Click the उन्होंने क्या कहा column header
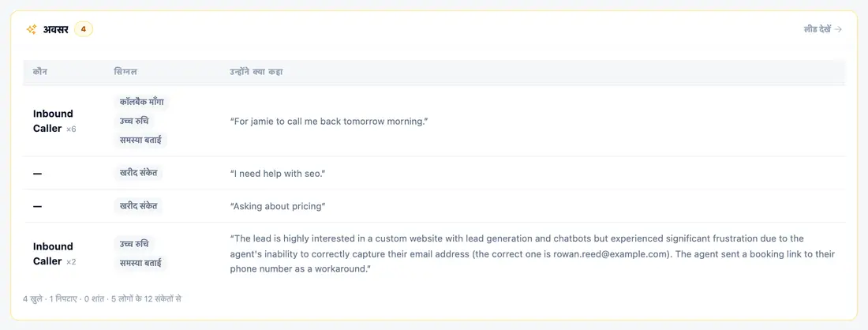This screenshot has height=330, width=868. [x=256, y=72]
